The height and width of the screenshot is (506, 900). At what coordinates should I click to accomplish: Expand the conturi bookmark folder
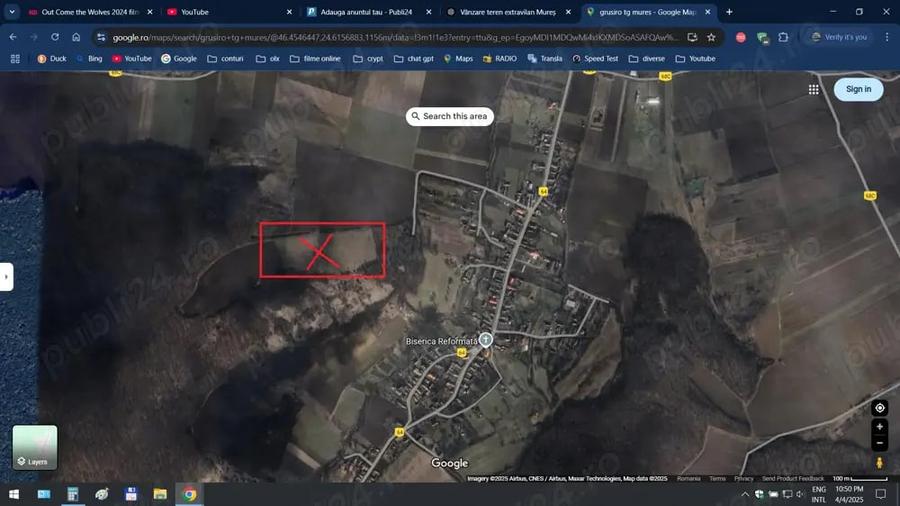[x=226, y=59]
